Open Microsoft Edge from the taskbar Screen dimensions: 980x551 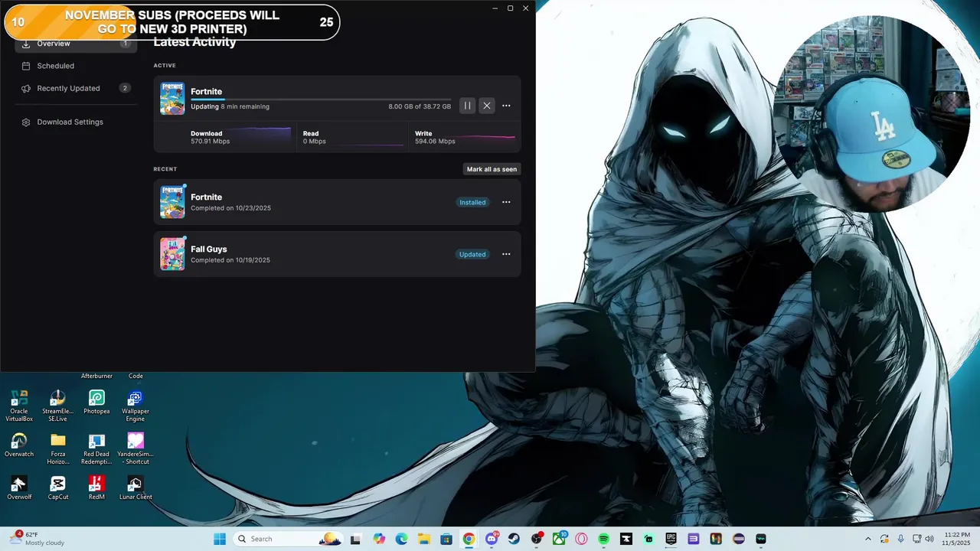click(x=401, y=539)
